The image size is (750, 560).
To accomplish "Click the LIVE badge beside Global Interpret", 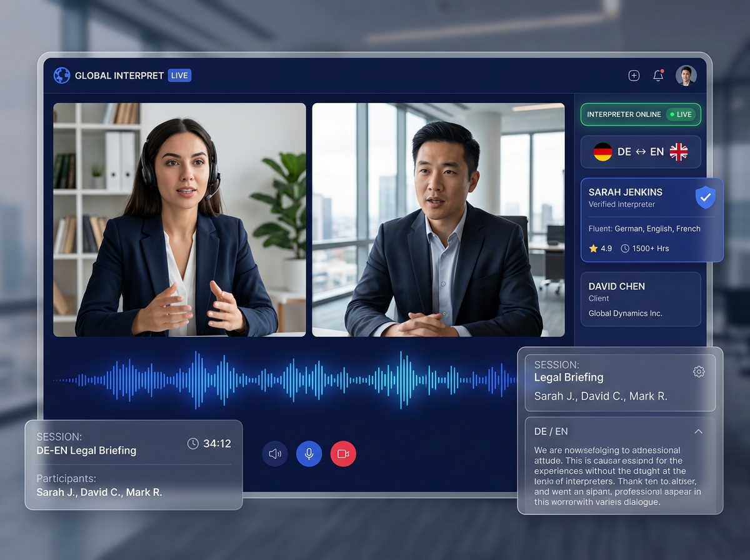I will pyautogui.click(x=179, y=76).
